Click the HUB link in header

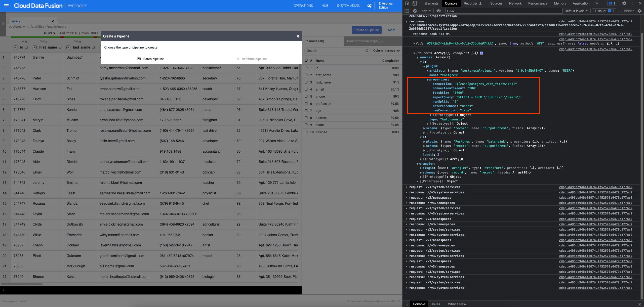(325, 6)
